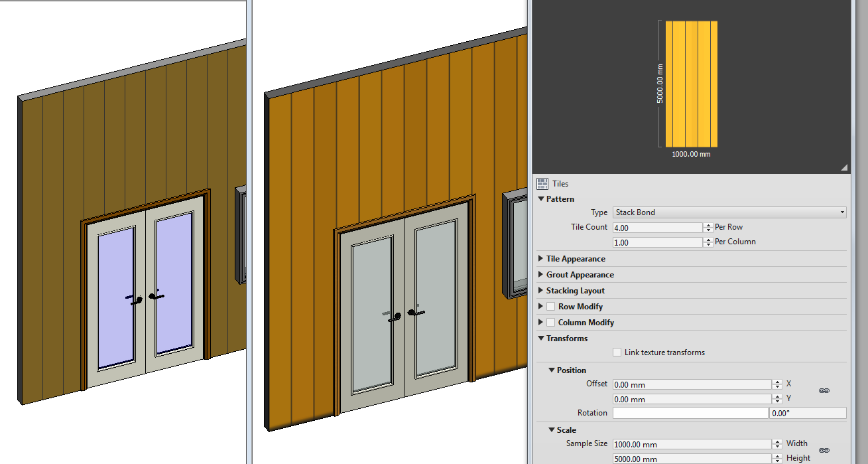Image resolution: width=868 pixels, height=464 pixels.
Task: Click the Per Column tile count field
Action: coord(657,243)
